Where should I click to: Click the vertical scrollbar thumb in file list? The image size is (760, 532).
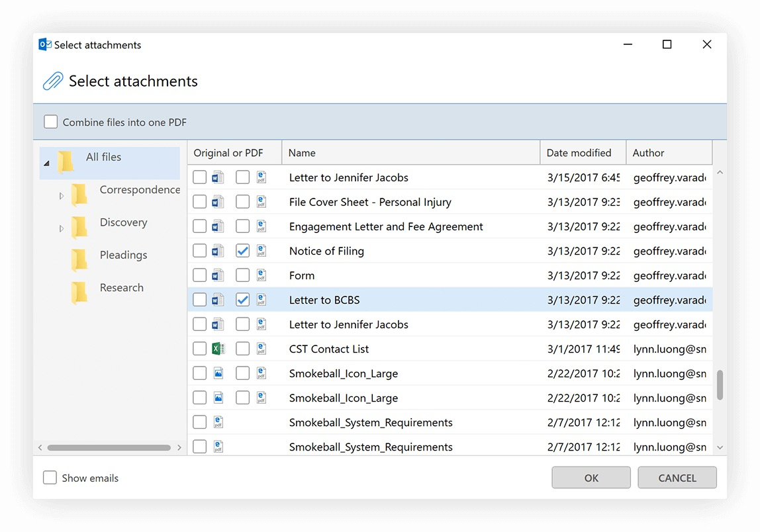pyautogui.click(x=720, y=384)
